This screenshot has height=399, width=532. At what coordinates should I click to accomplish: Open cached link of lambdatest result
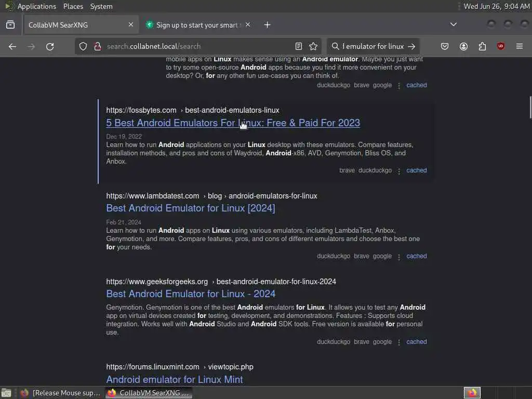(x=416, y=256)
